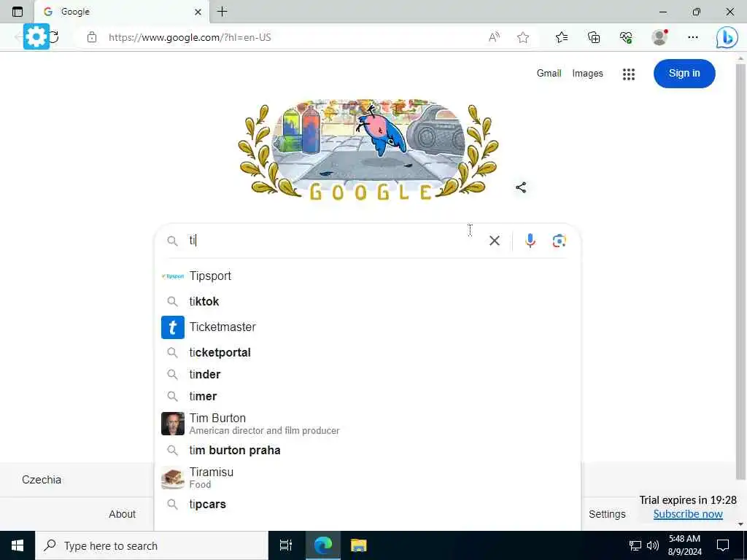Open the Settings footer link
The width and height of the screenshot is (747, 560).
(607, 514)
